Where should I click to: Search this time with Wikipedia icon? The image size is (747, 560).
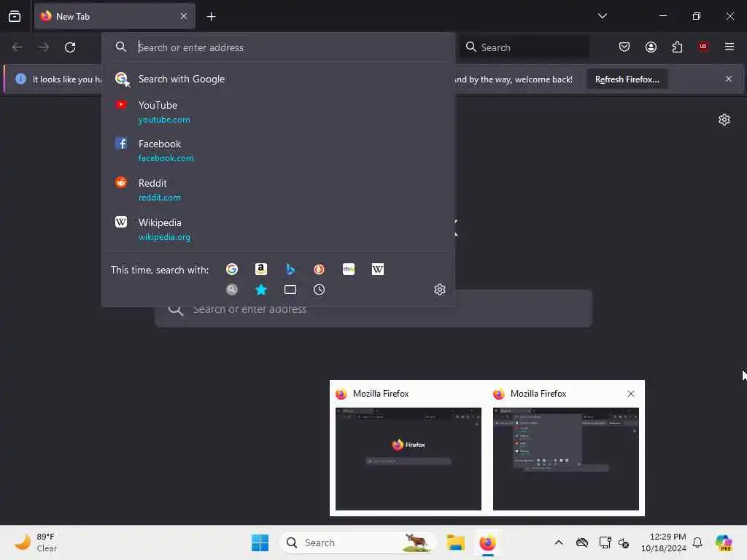coord(378,270)
